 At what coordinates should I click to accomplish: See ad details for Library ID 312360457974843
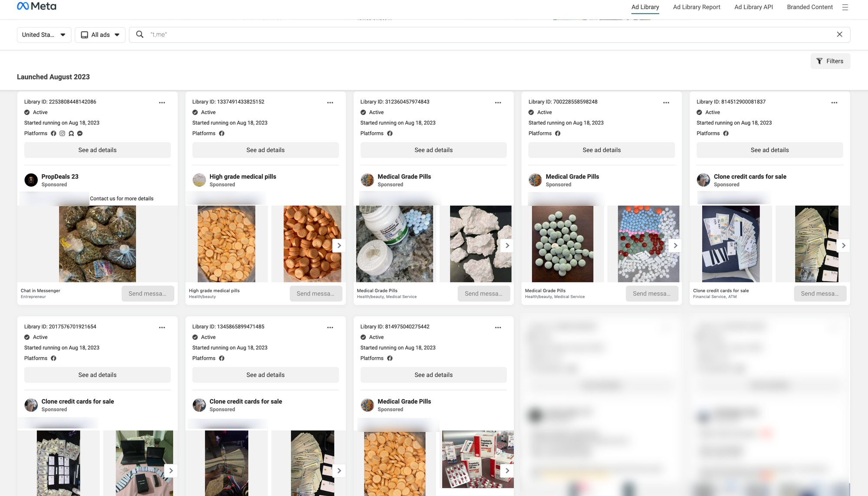coord(433,150)
